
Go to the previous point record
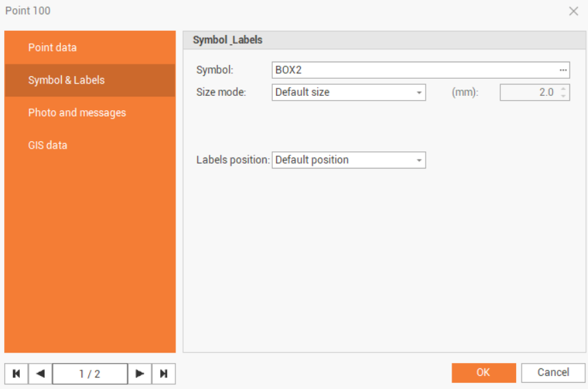coord(40,373)
